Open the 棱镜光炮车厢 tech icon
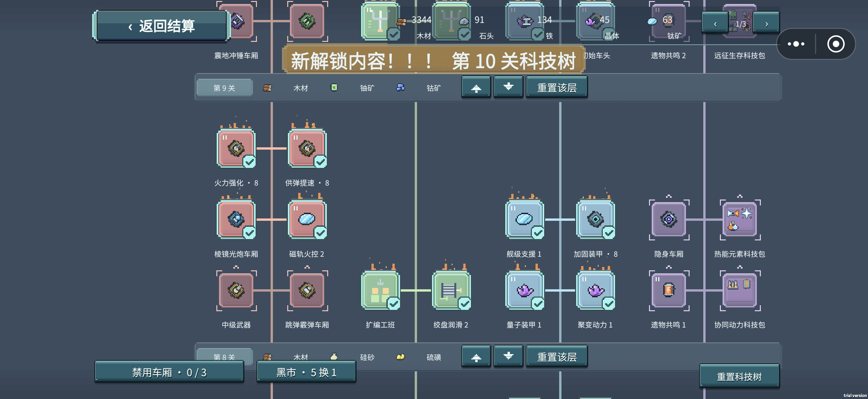The width and height of the screenshot is (868, 399). pos(236,219)
